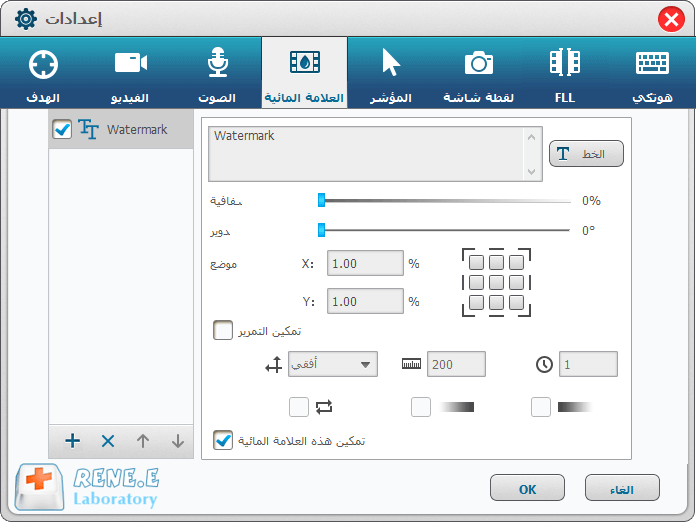Open the الهدف (Target) tab

[x=43, y=73]
